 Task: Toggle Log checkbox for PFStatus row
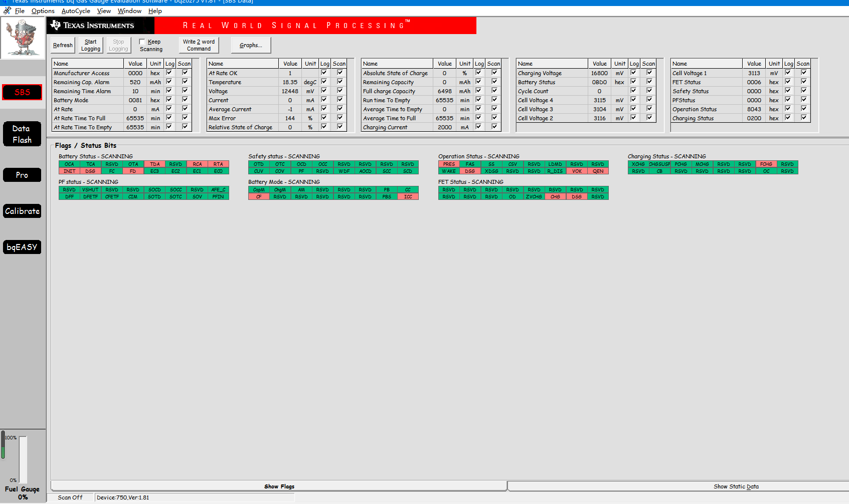click(788, 100)
